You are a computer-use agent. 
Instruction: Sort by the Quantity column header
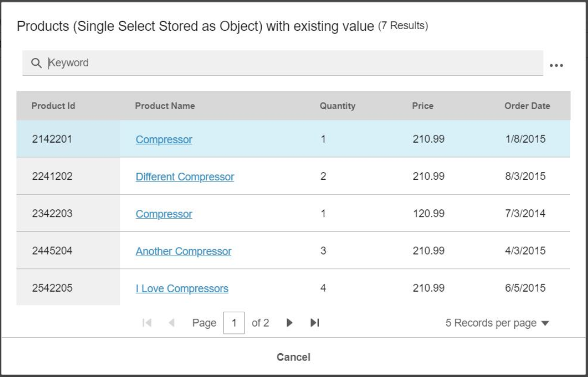(337, 106)
